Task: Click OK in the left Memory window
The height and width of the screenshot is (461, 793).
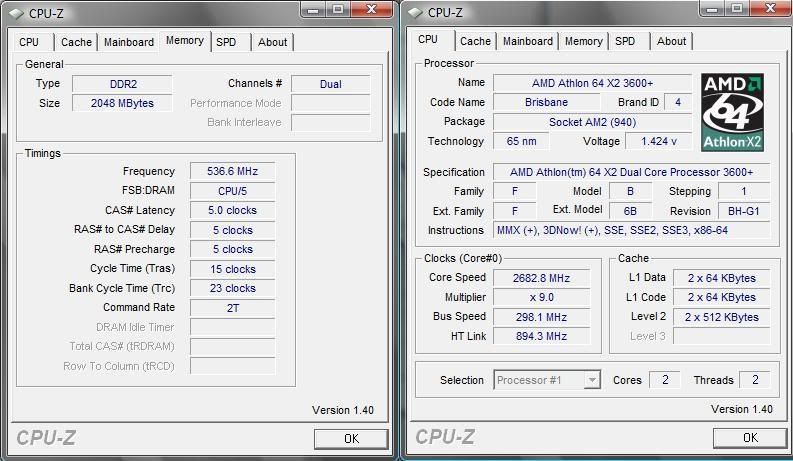Action: [x=351, y=438]
